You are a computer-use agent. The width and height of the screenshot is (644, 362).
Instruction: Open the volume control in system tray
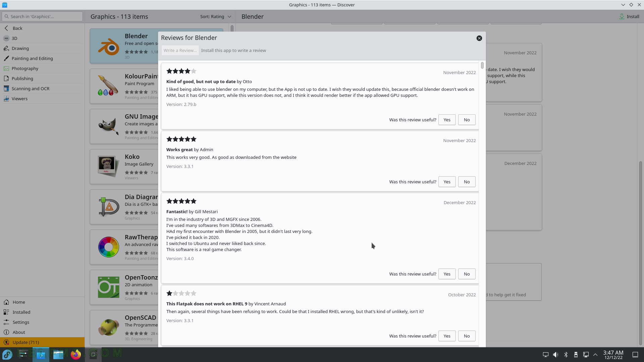[x=556, y=355]
